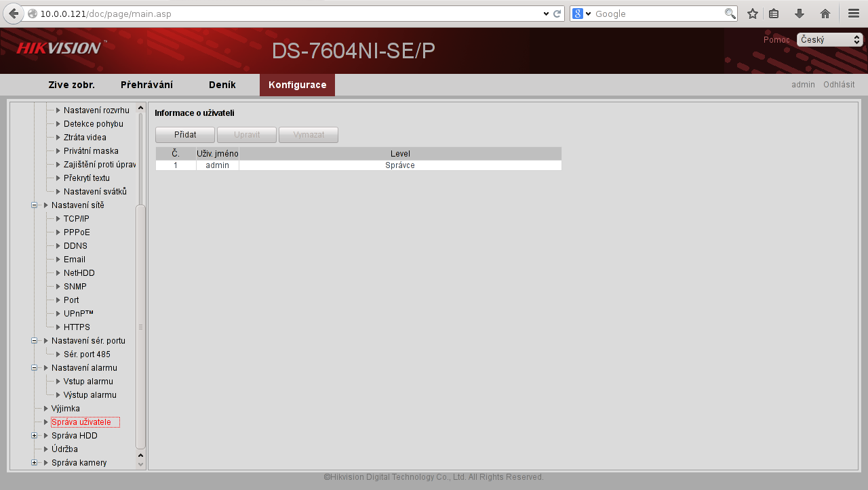Click the admin user link
Viewport: 868px width, 490px height.
coord(803,85)
